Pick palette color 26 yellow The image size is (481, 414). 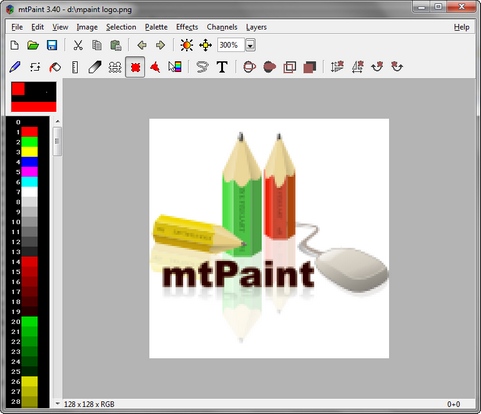click(30, 381)
